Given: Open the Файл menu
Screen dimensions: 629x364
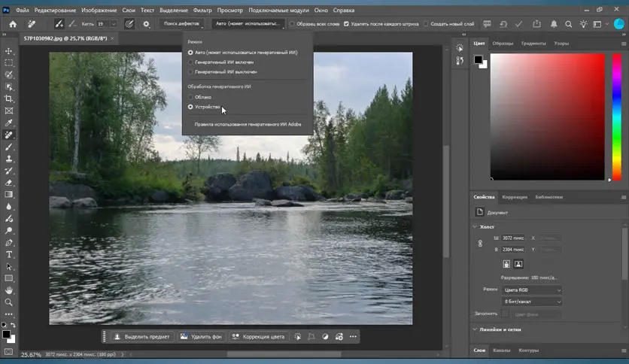Looking at the screenshot, I should coord(22,10).
